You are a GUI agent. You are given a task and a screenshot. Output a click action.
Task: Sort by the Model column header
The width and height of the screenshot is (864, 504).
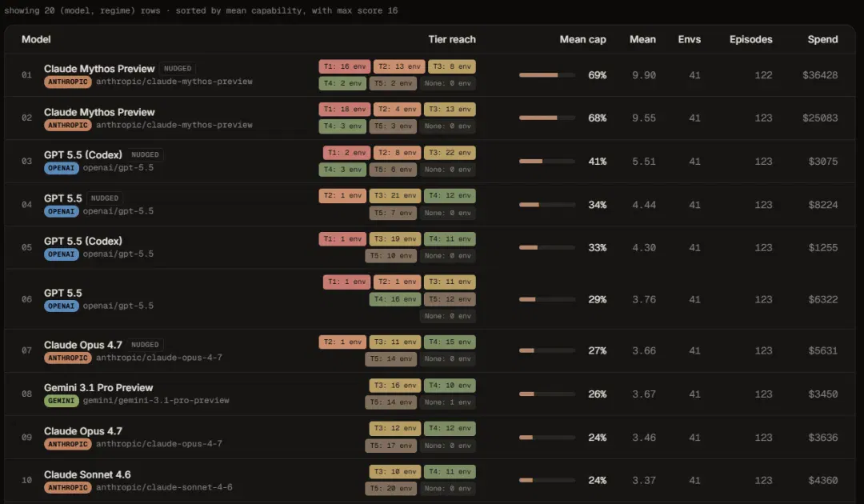click(36, 40)
